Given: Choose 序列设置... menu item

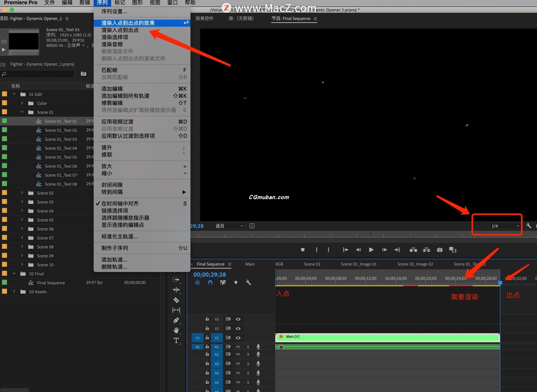Looking at the screenshot, I should 142,11.
